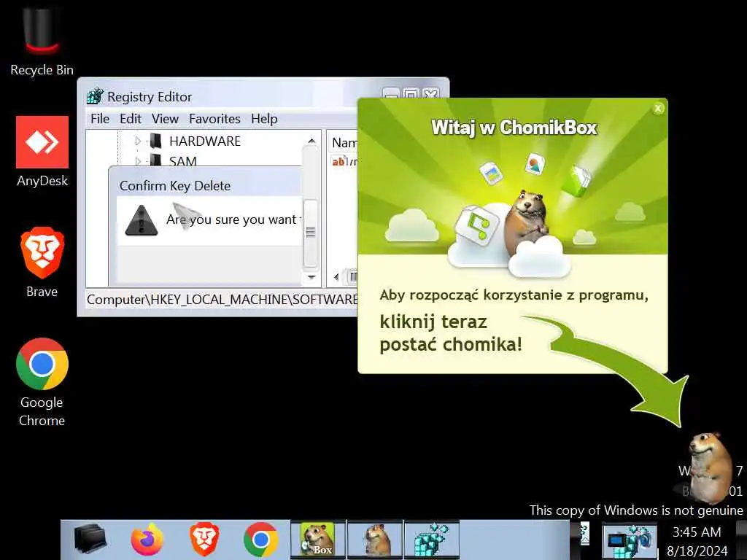Open the Edit menu in Registry Editor

pos(131,119)
